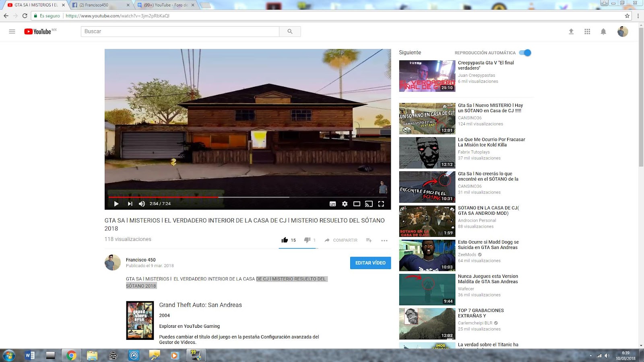Viewport: 644px width, 362px height.
Task: Open the Juan Creepypastas channel name
Action: coord(477,76)
